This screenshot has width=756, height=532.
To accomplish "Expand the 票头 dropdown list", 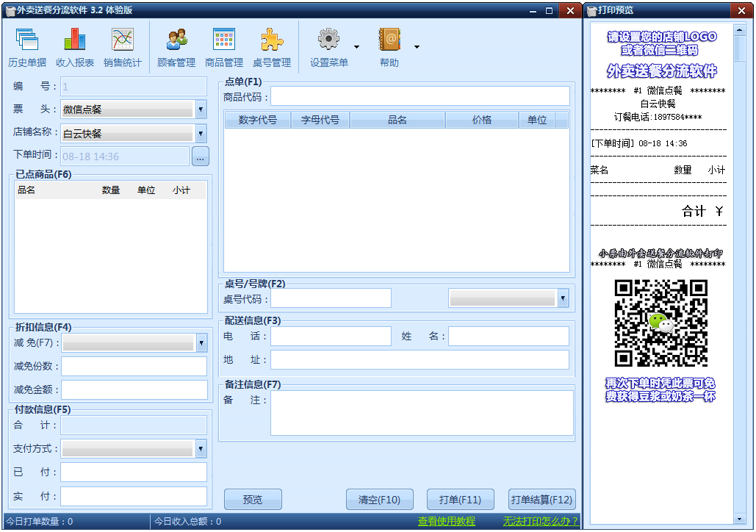I will pyautogui.click(x=201, y=109).
